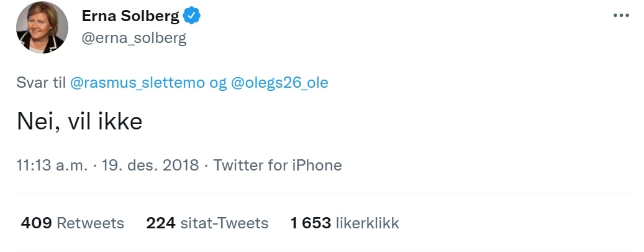This screenshot has height=252, width=644.
Task: Click the word "og" between the mentions
Action: coord(218,83)
